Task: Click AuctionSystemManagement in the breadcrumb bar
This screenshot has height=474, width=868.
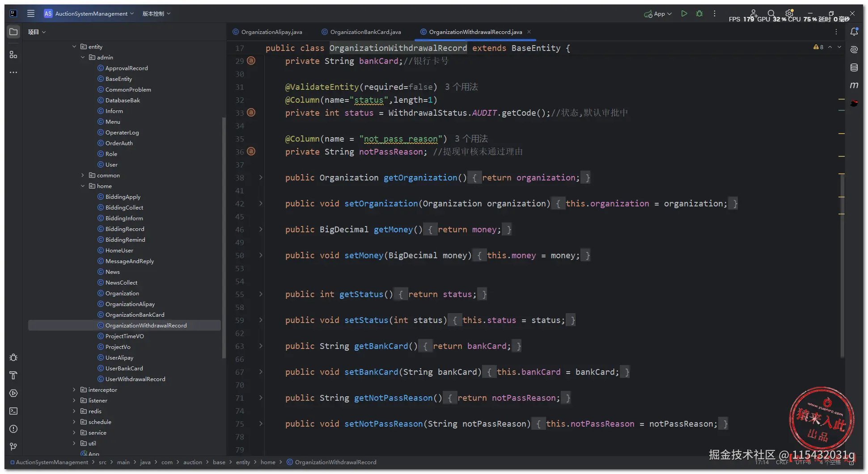Action: click(49, 462)
